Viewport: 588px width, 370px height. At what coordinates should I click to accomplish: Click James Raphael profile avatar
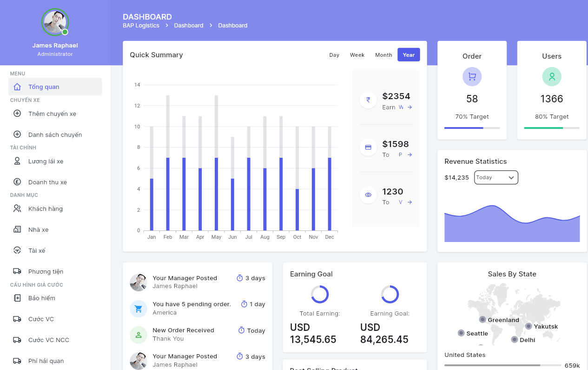[55, 22]
